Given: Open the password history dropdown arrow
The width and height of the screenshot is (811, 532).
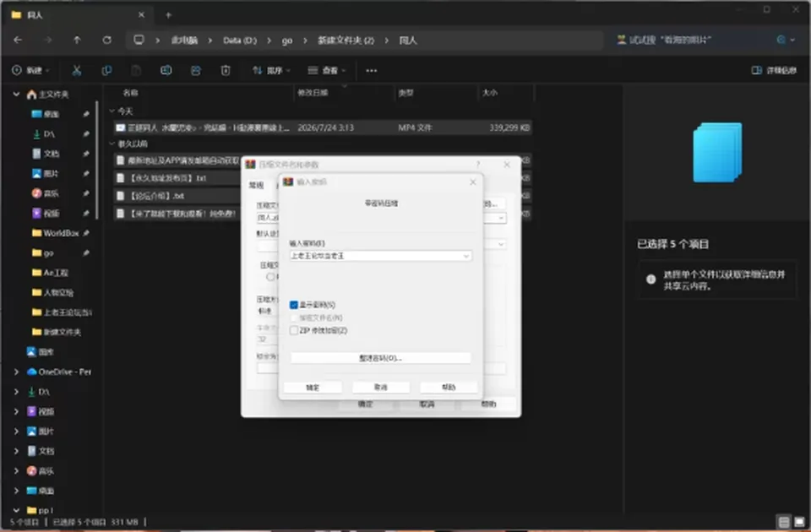Looking at the screenshot, I should [466, 256].
